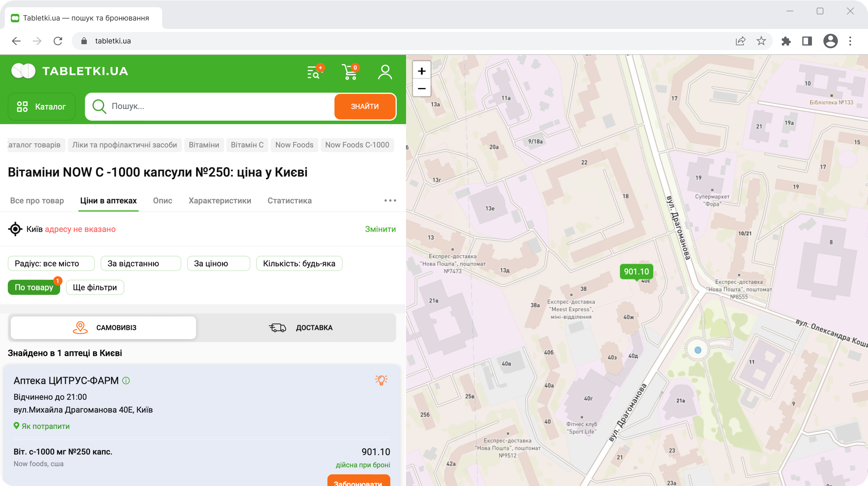This screenshot has height=486, width=868.
Task: Sort pharmacies За ціною
Action: click(x=218, y=263)
